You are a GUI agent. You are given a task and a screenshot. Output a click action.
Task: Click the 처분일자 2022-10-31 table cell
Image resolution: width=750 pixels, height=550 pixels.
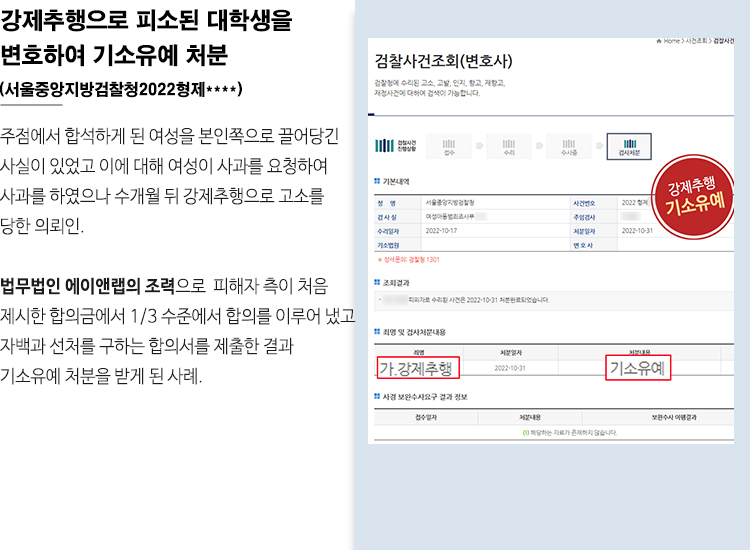pyautogui.click(x=509, y=368)
